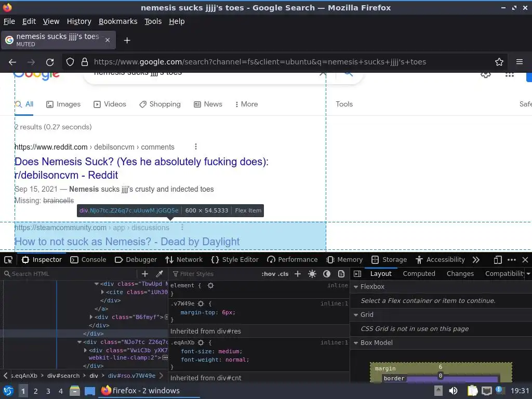Image resolution: width=532 pixels, height=399 pixels.
Task: Expand the cite class="iUh30" node
Action: click(102, 292)
